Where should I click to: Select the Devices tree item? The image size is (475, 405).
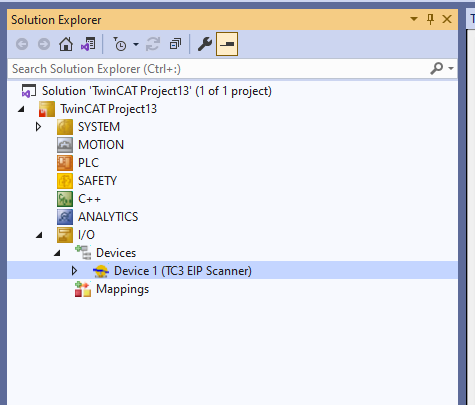click(116, 253)
